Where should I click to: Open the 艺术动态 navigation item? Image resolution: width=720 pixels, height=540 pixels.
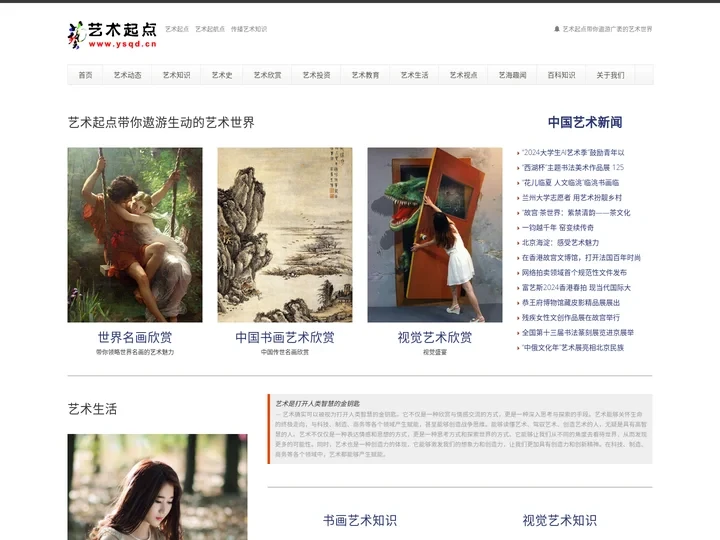point(127,75)
